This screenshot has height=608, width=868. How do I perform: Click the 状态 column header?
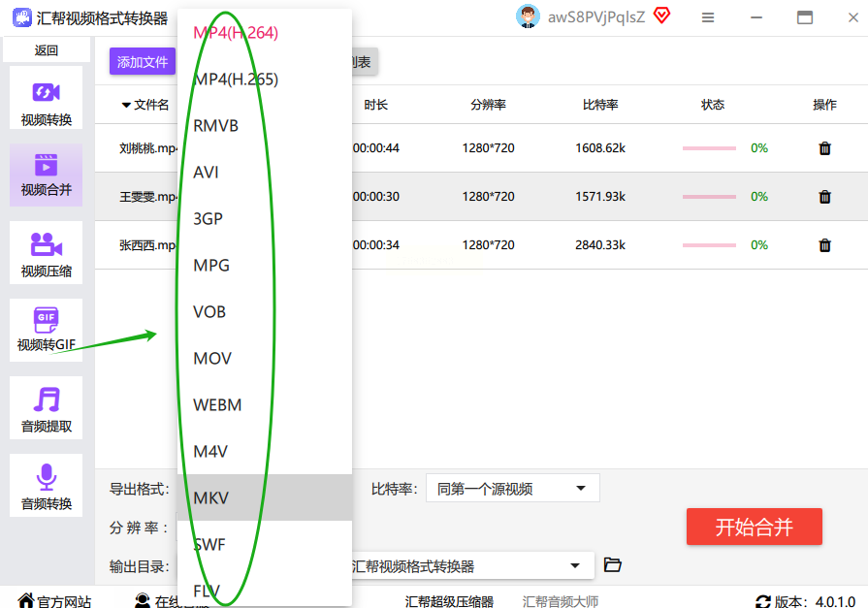tap(713, 105)
